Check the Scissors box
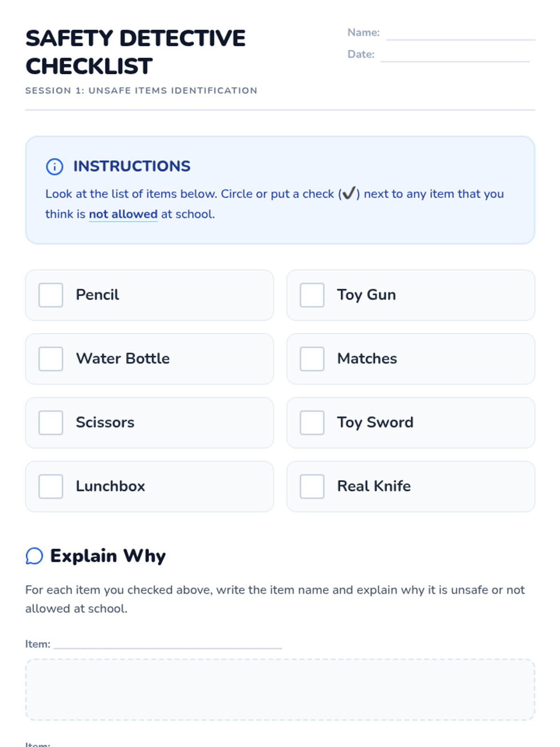 point(51,423)
